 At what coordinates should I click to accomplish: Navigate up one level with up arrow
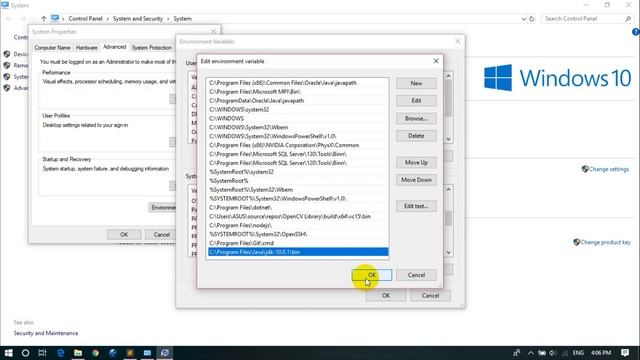(44, 19)
